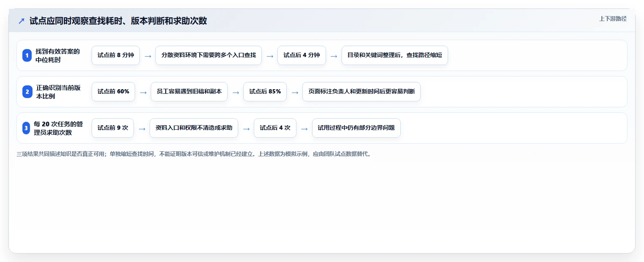Click the 试点后 4 次 box
644x262 pixels.
click(x=275, y=128)
